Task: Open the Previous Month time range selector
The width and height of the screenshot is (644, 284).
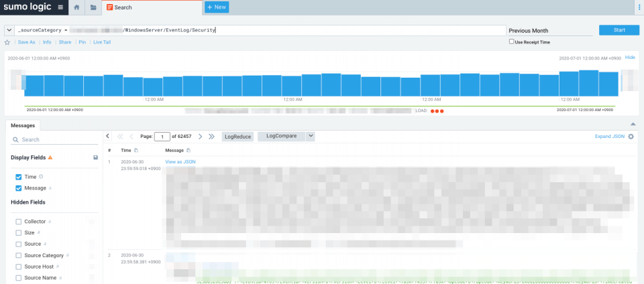Action: [x=550, y=31]
